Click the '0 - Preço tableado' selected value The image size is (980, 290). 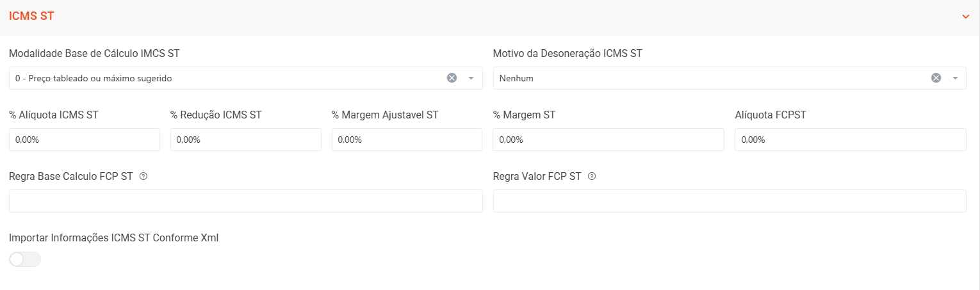[94, 78]
